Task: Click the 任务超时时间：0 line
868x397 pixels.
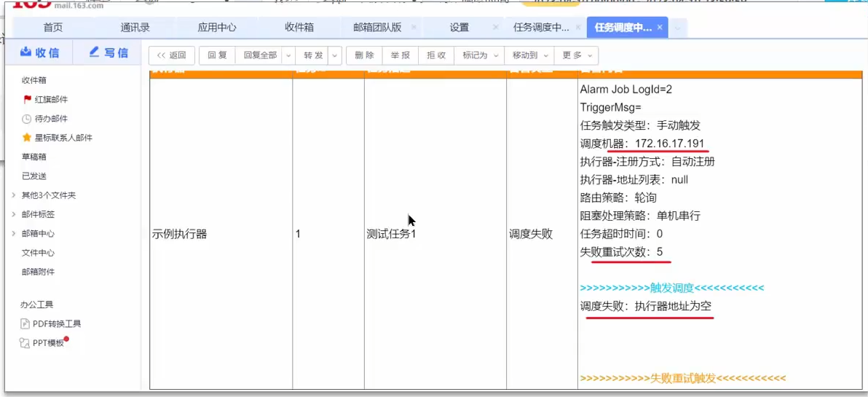Action: (621, 234)
